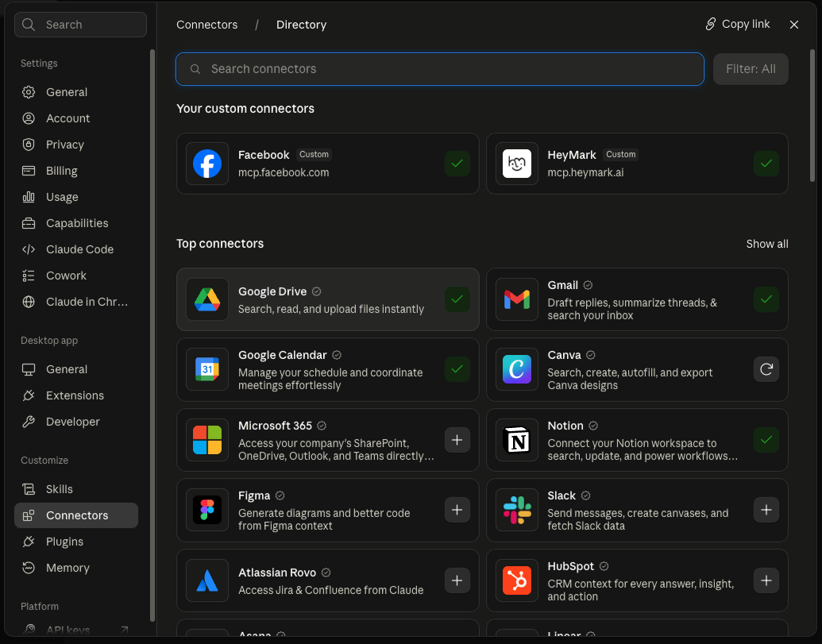Image resolution: width=822 pixels, height=644 pixels.
Task: Toggle the Google Calendar connected checkmark
Action: (457, 369)
